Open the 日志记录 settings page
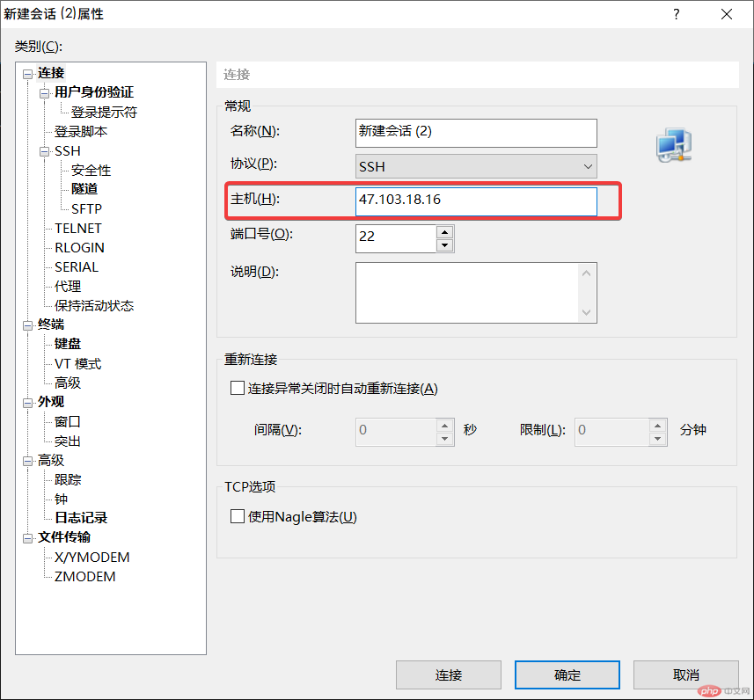 tap(80, 518)
